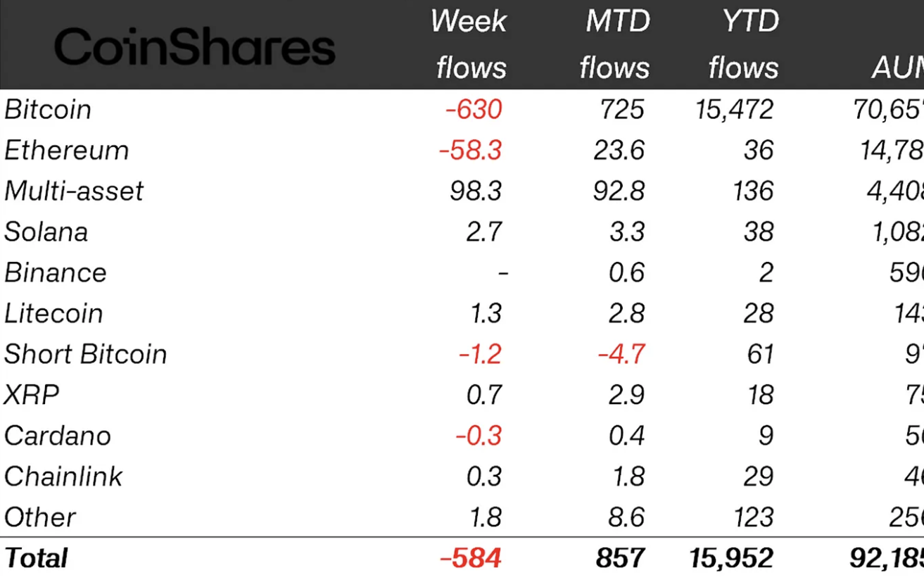Click the CoinShares logo
The width and height of the screenshot is (924, 587).
[194, 48]
